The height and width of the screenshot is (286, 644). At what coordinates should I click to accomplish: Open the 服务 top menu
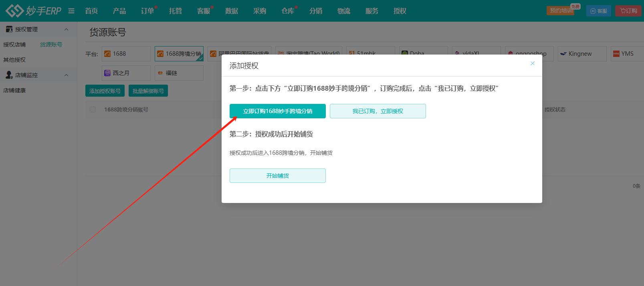pos(372,11)
